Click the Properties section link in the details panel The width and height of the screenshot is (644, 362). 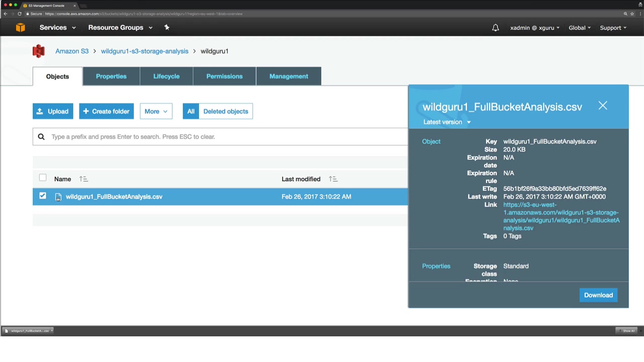pyautogui.click(x=436, y=266)
